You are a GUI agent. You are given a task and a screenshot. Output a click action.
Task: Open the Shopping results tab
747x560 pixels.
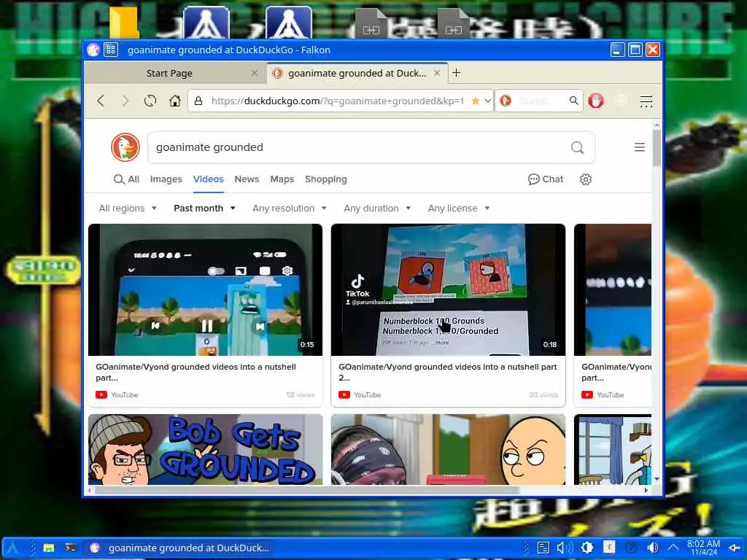click(326, 179)
